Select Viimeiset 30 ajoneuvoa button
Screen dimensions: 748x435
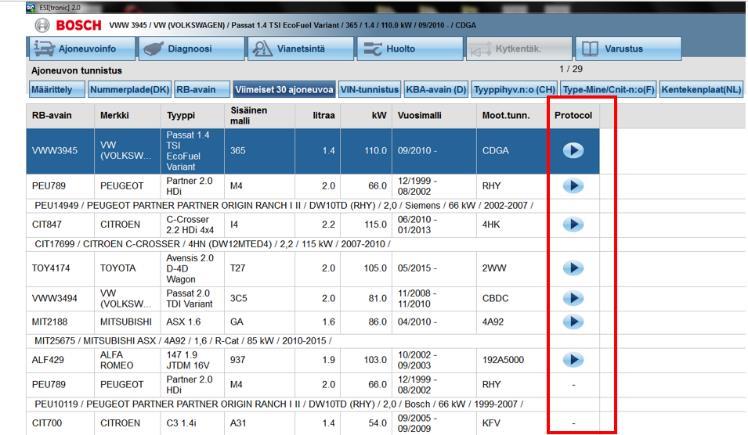click(284, 89)
